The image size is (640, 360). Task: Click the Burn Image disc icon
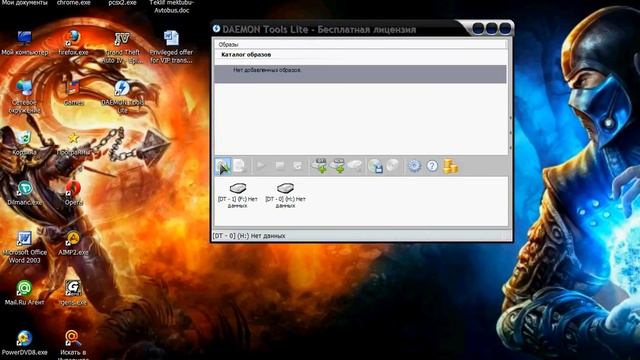[393, 165]
